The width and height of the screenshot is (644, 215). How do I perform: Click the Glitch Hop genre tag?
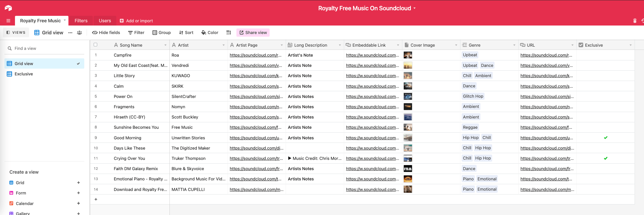click(x=473, y=96)
